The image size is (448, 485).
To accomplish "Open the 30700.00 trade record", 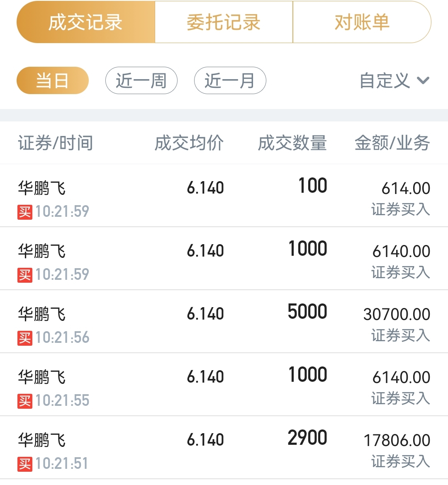I will [224, 321].
